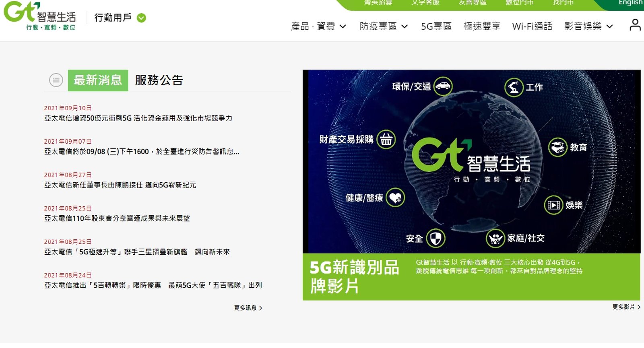
Task: Click the 家庭/社交 people icon
Action: (x=495, y=238)
